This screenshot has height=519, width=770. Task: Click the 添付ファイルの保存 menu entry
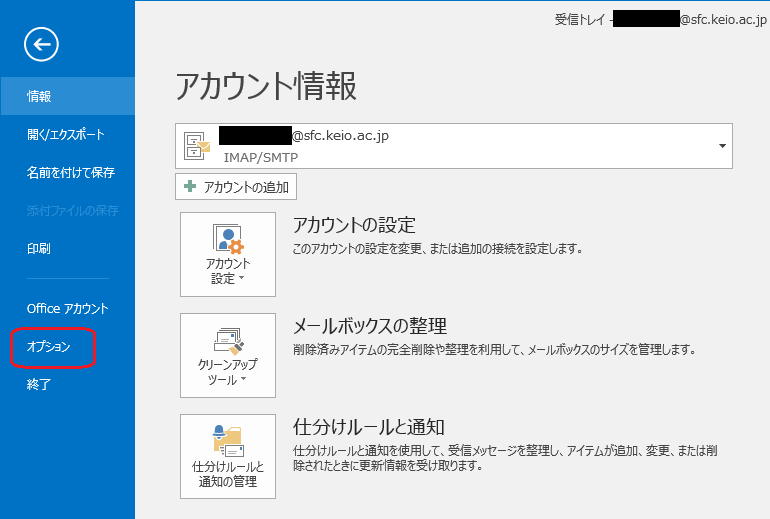click(73, 210)
